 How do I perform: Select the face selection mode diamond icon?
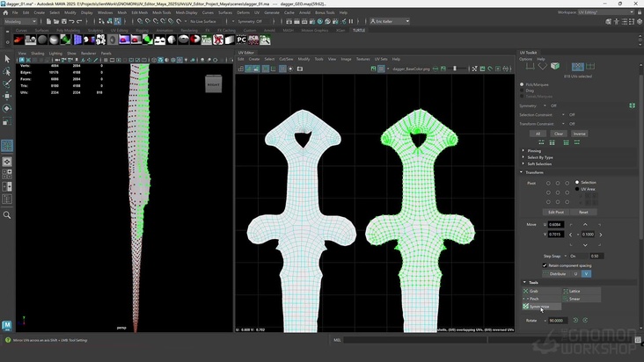[x=543, y=66]
